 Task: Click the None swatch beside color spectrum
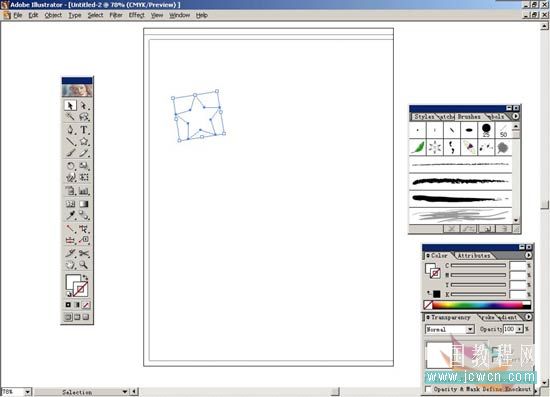(428, 305)
